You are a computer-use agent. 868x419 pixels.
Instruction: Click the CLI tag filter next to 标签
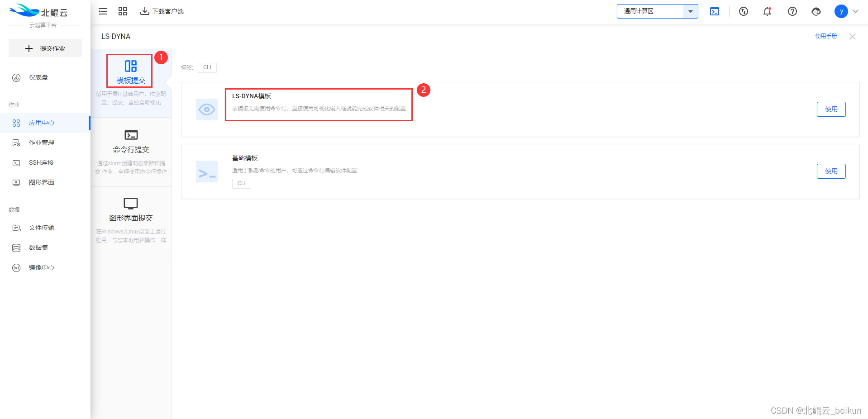point(207,67)
